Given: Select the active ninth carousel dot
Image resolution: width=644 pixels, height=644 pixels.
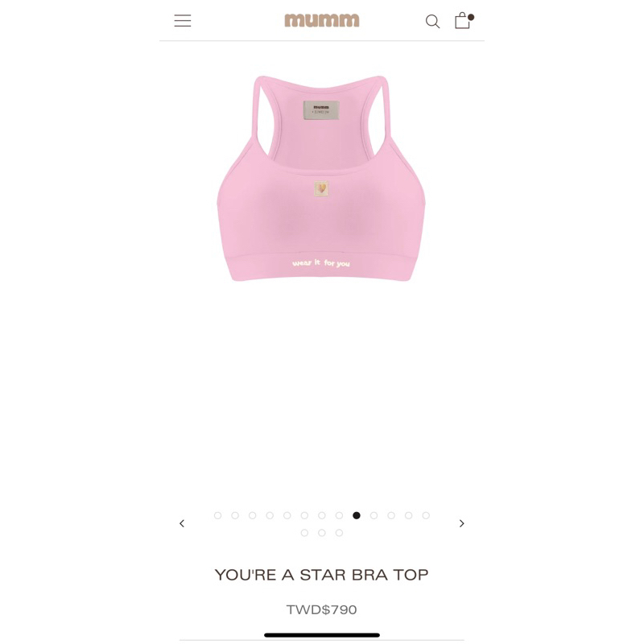Looking at the screenshot, I should [357, 515].
